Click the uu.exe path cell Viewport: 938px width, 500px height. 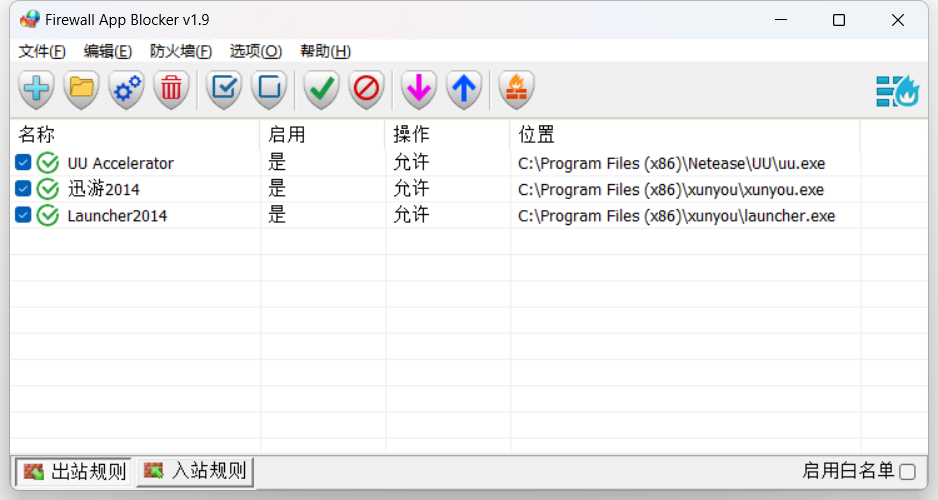tap(671, 163)
